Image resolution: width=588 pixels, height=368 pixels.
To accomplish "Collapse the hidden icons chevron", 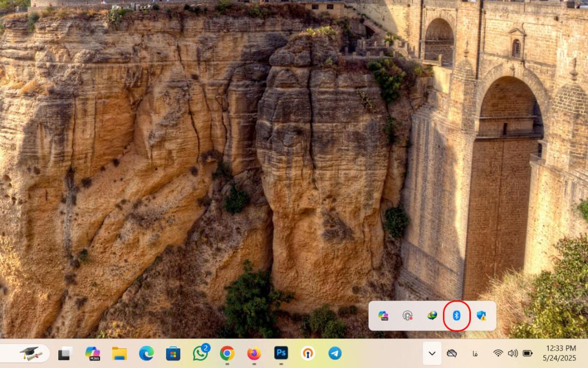I will coord(432,353).
